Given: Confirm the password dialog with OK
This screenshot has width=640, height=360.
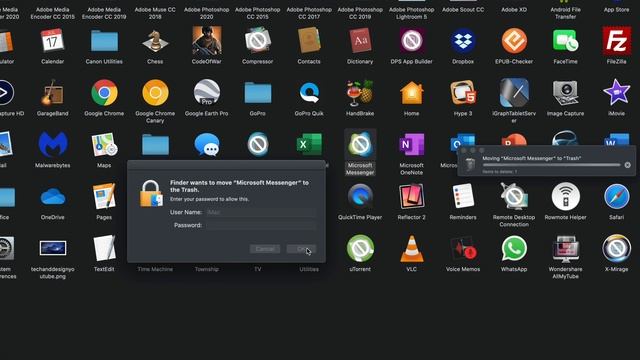Looking at the screenshot, I should click(x=301, y=249).
